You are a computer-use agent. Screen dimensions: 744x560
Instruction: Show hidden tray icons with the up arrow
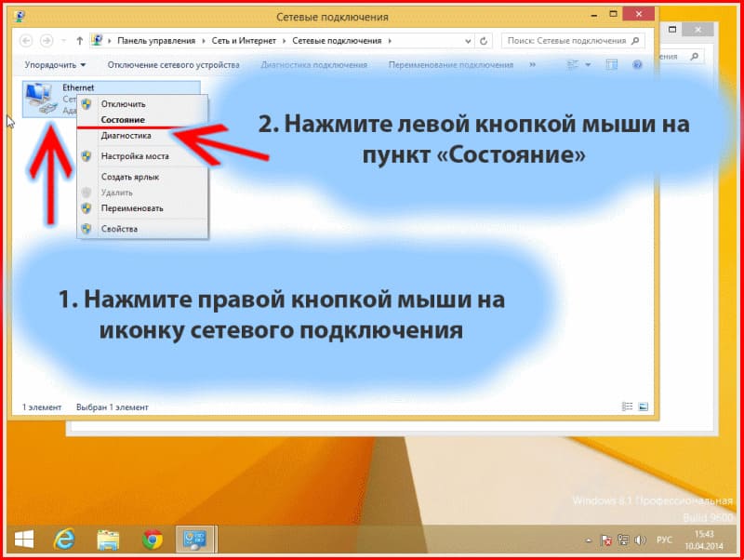pyautogui.click(x=589, y=540)
